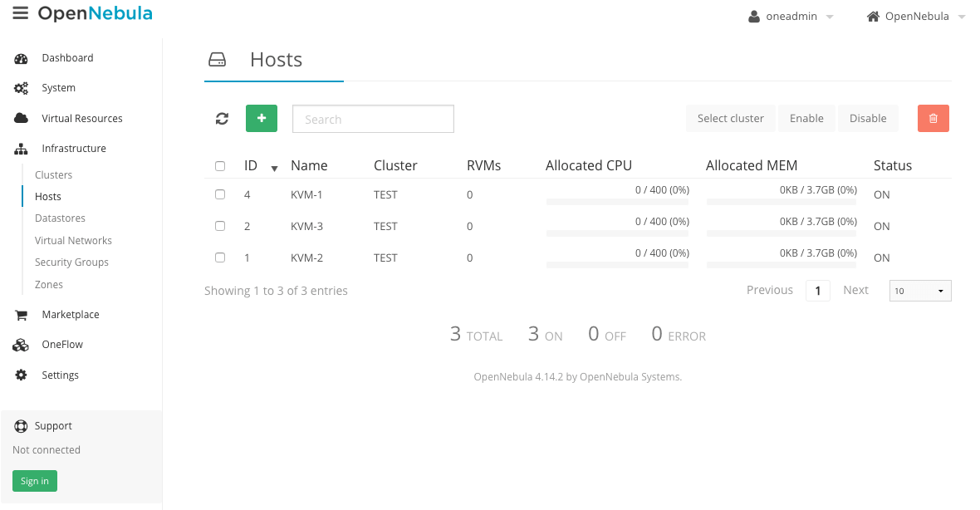Open Datastores in the sidebar
The width and height of the screenshot is (980, 510).
[60, 218]
